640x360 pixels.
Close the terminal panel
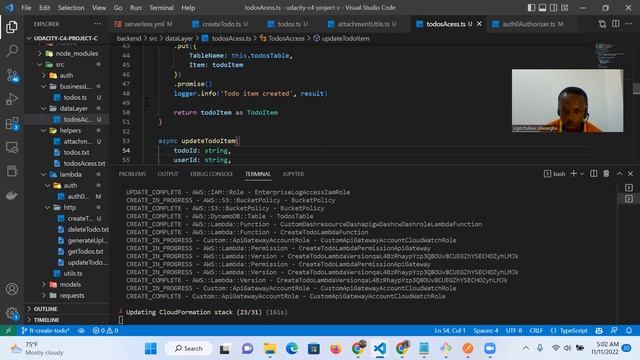pos(631,174)
